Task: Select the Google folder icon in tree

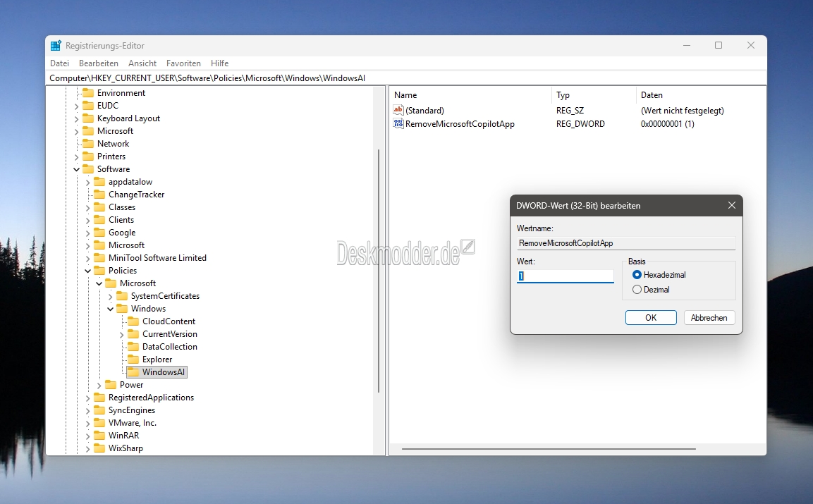Action: pos(99,233)
